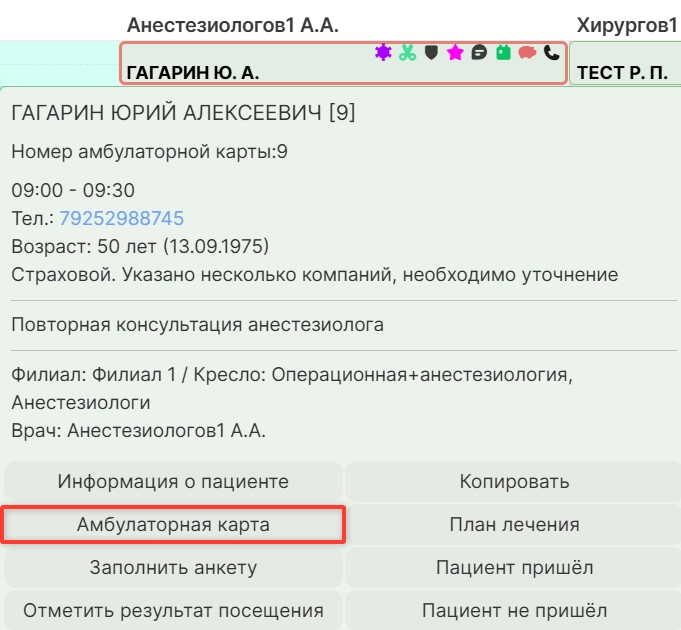Click Информация о пациенте button
The height and width of the screenshot is (630, 681).
point(173,482)
